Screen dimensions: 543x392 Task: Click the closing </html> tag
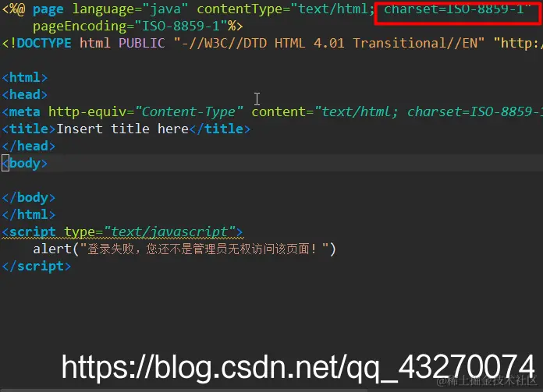pyautogui.click(x=29, y=214)
